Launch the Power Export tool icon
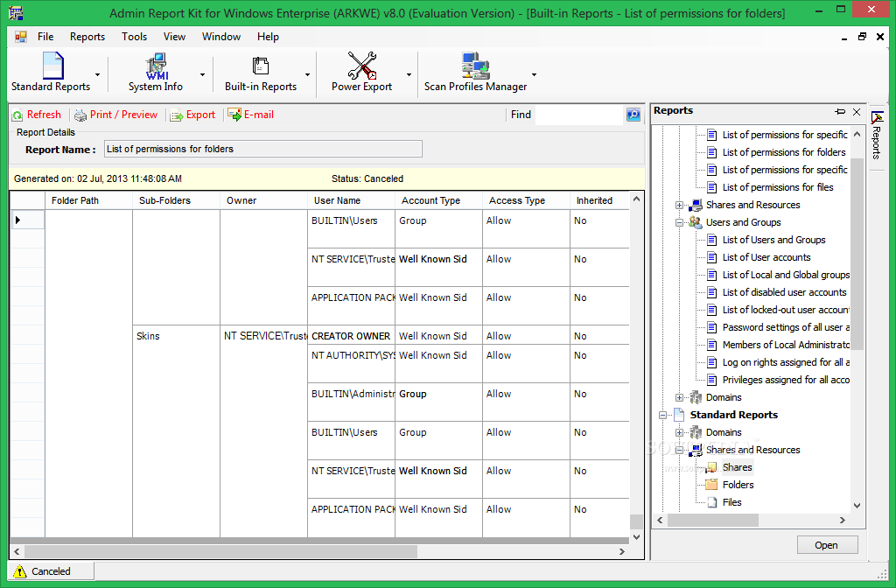 361,66
